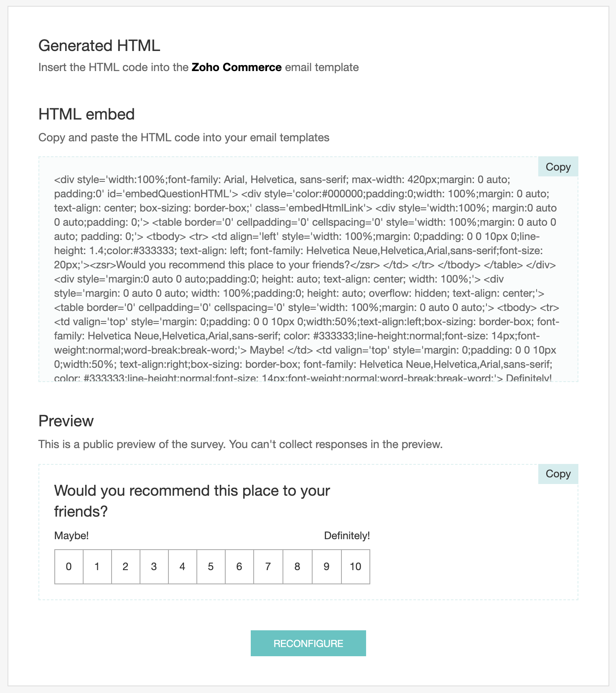Click Copy in the Preview box
The width and height of the screenshot is (616, 693).
point(558,474)
